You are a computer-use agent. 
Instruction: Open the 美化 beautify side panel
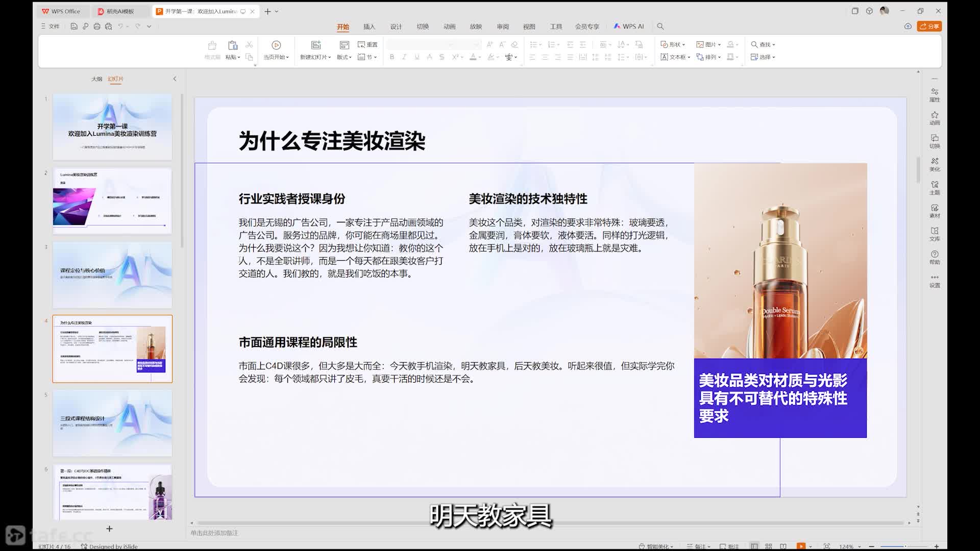935,164
